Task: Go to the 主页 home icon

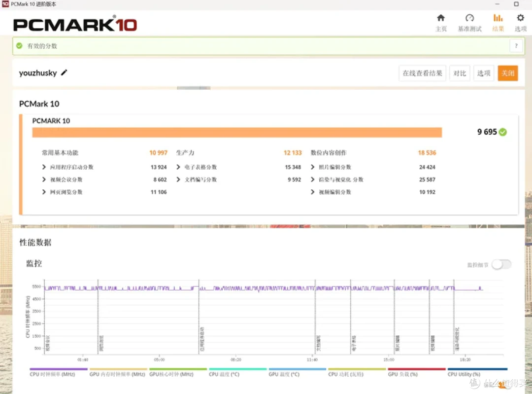Action: coord(441,18)
